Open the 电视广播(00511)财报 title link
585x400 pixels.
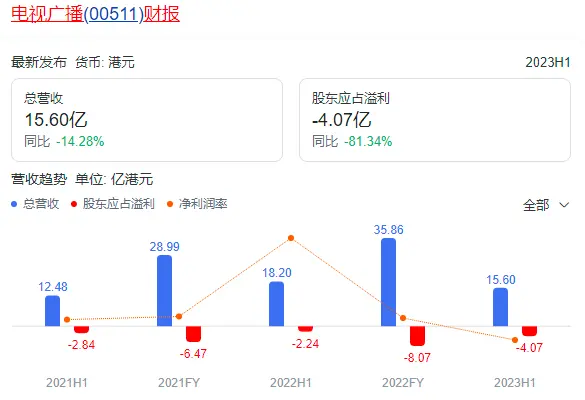pyautogui.click(x=96, y=14)
